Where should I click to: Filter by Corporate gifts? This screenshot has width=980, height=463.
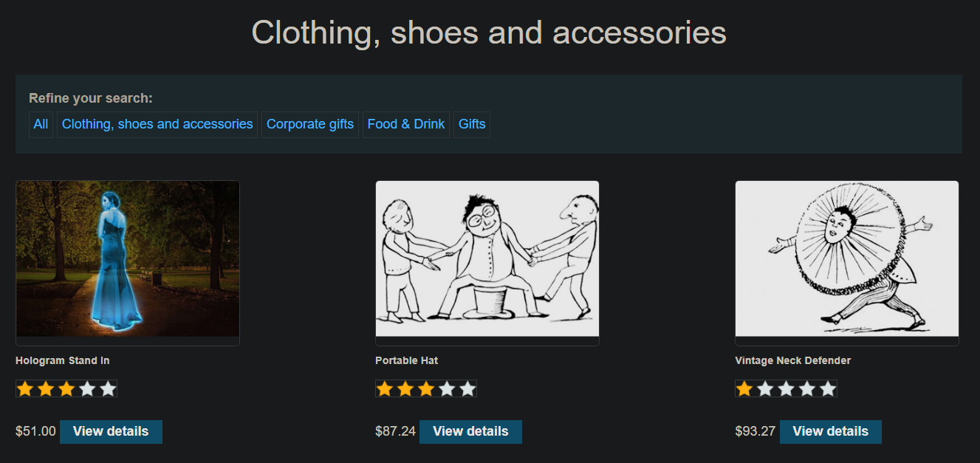[310, 124]
